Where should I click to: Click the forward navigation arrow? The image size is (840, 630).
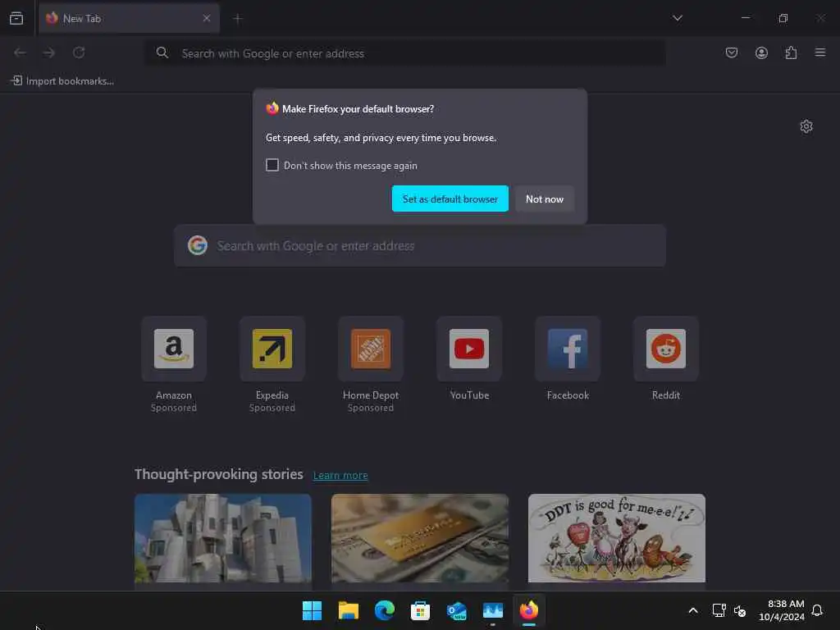click(48, 52)
